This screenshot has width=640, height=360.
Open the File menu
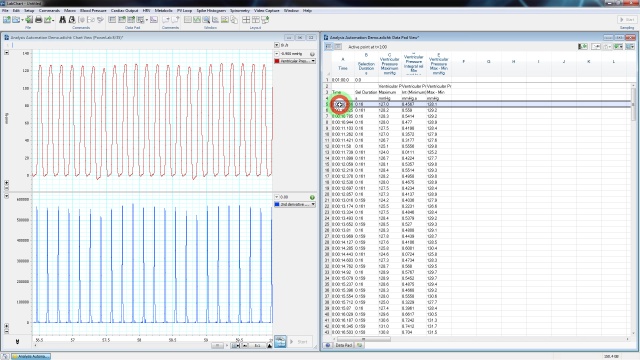(5, 11)
